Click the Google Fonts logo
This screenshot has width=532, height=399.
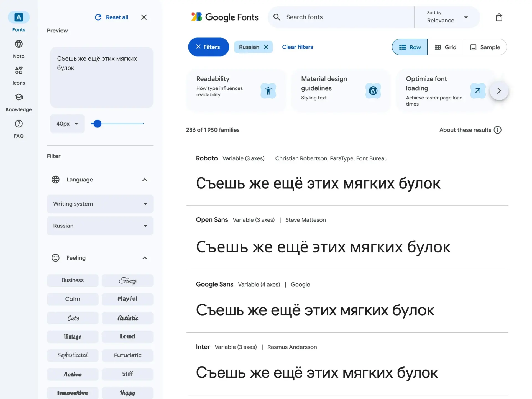pyautogui.click(x=225, y=17)
